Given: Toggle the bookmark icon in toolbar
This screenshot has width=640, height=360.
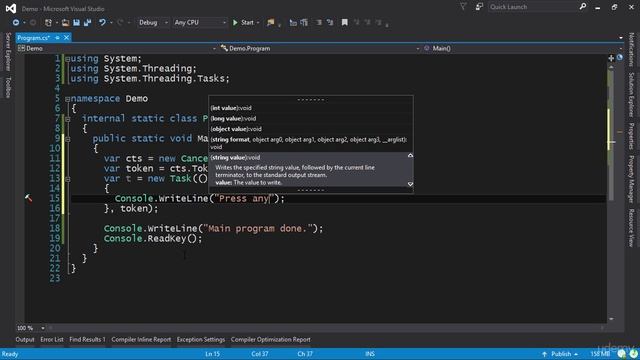Looking at the screenshot, I should (x=344, y=22).
